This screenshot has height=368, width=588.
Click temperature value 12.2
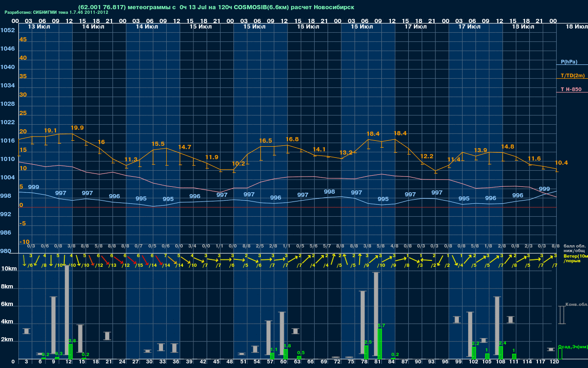pos(427,156)
